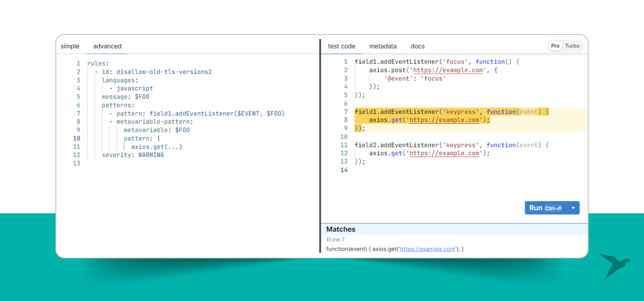The width and height of the screenshot is (644, 301).
Task: Enable Pro engine mode
Action: (x=555, y=46)
